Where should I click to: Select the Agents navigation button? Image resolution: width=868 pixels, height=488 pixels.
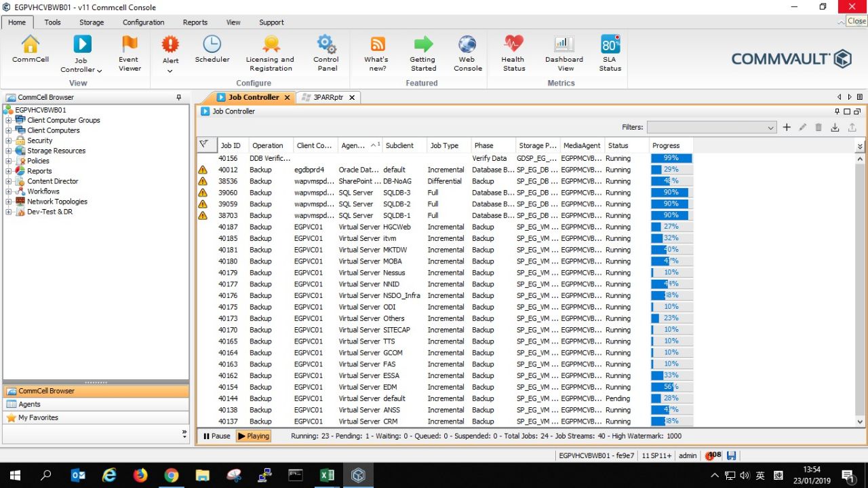[x=96, y=404]
